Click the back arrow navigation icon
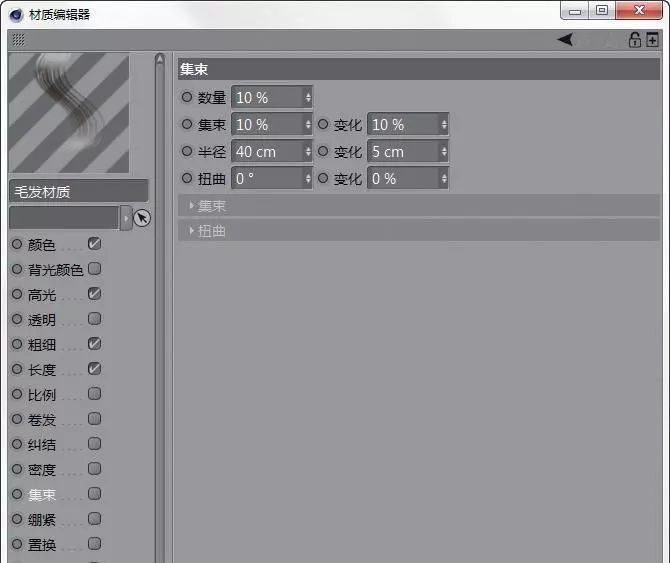The width and height of the screenshot is (670, 563). [566, 40]
